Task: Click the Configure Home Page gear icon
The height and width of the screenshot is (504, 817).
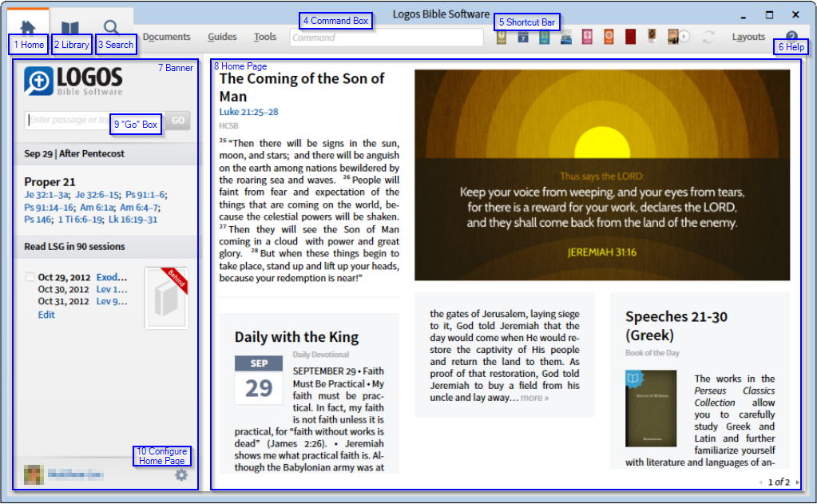Action: pyautogui.click(x=181, y=475)
